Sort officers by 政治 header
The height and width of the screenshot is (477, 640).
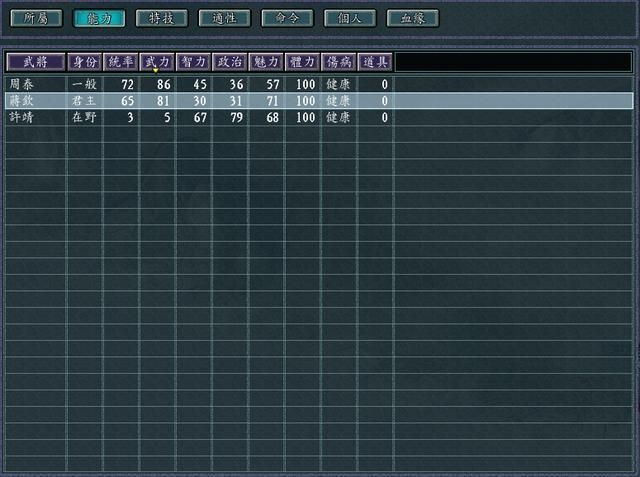tap(229, 62)
